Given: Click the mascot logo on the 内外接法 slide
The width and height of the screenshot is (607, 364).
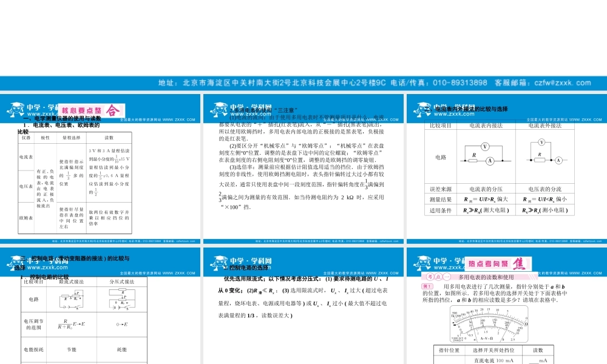Looking at the screenshot, I should (x=422, y=109).
